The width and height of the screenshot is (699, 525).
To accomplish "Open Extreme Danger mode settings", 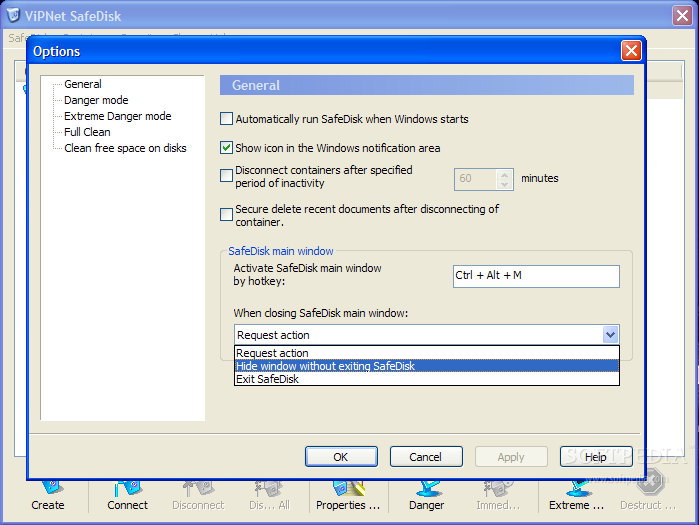I will point(118,116).
